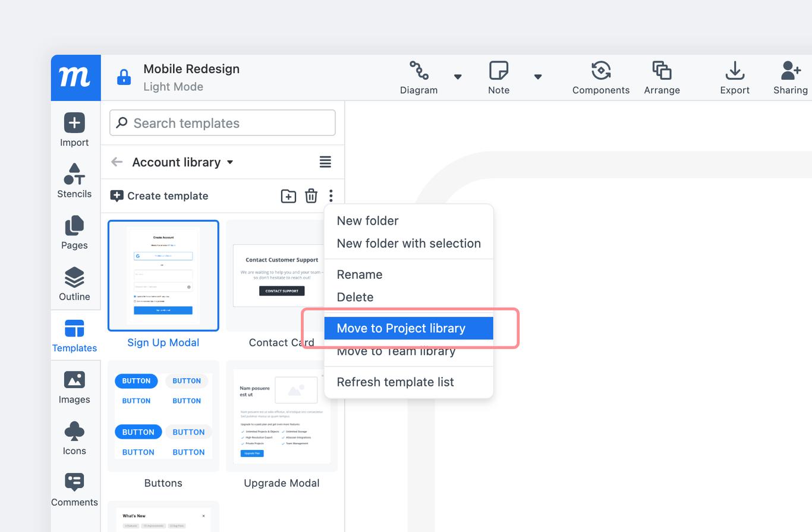This screenshot has height=532, width=812.
Task: Select the Upgrade Modal template thumbnail
Action: coord(282,416)
